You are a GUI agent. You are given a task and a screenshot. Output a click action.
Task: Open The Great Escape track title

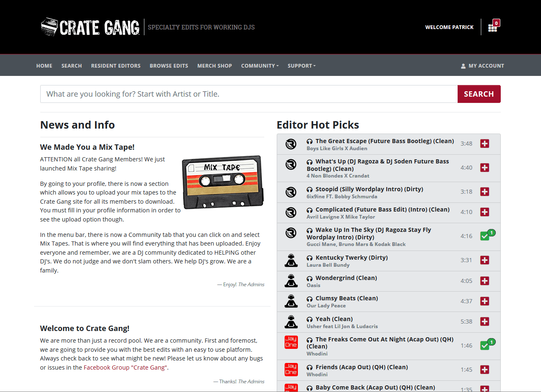[x=385, y=141]
